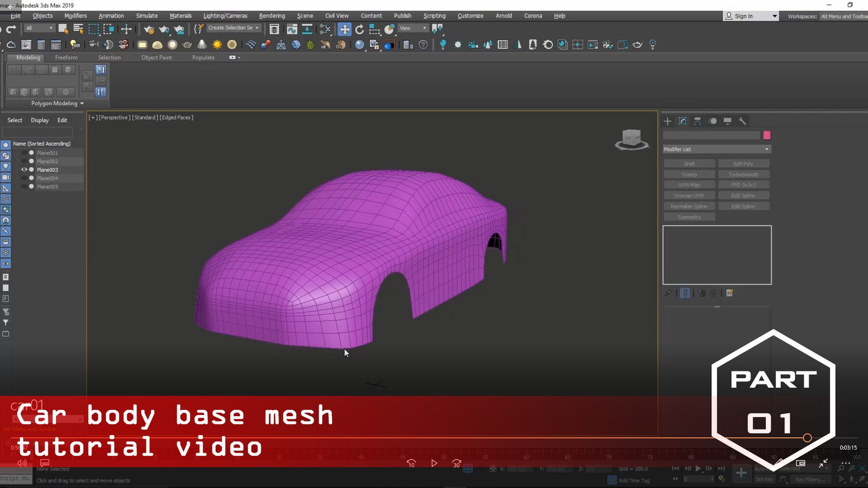This screenshot has height=488, width=868.
Task: Click the pink object color swatch
Action: [x=767, y=135]
